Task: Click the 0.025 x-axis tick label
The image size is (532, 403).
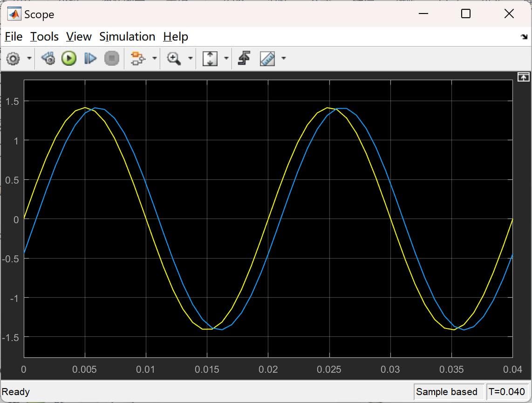Action: pyautogui.click(x=329, y=369)
